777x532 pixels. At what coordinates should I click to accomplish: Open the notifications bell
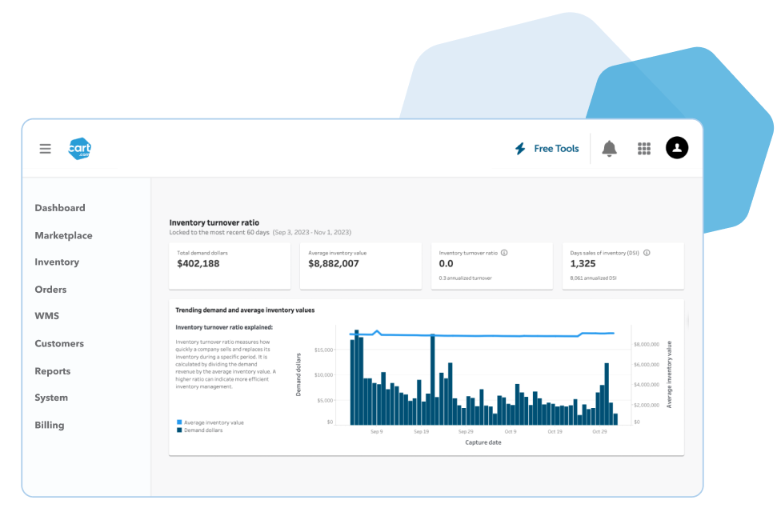[x=609, y=149]
